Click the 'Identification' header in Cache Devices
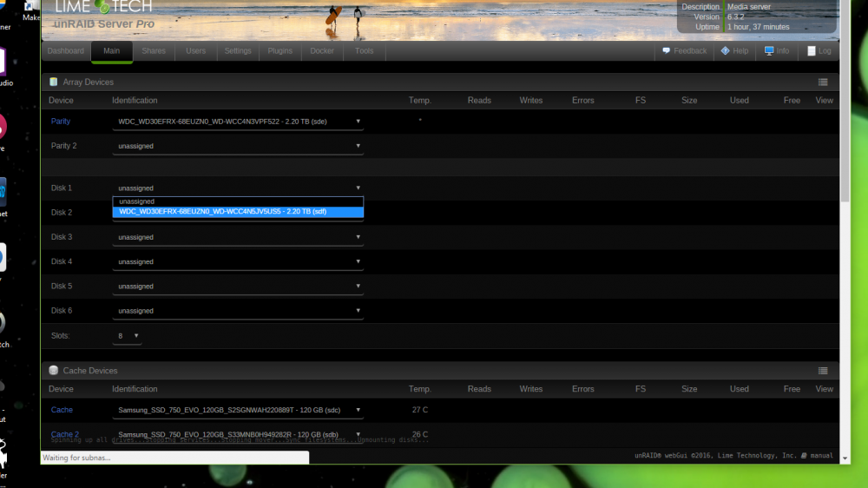Screen dimensions: 868x488 pos(135,389)
